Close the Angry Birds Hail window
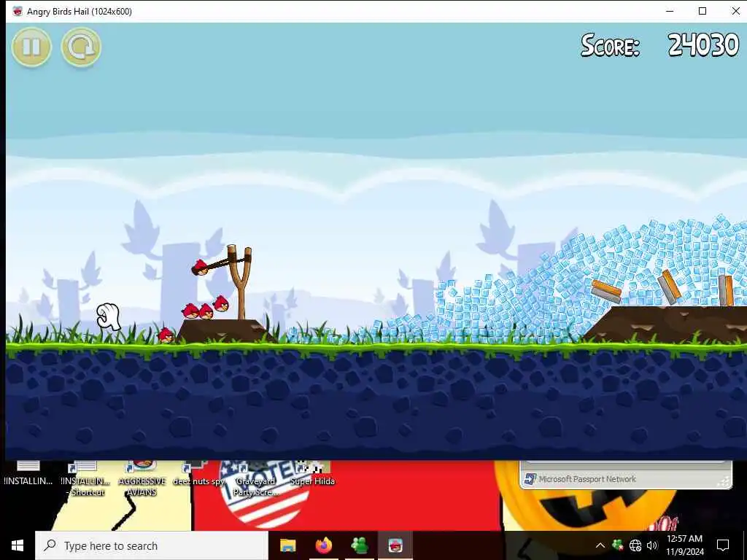This screenshot has height=560, width=747. click(x=735, y=11)
